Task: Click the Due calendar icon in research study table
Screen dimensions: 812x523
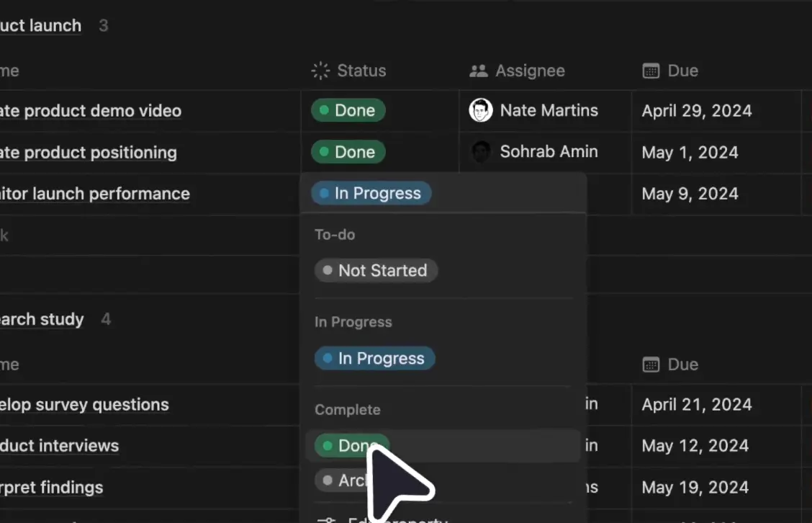Action: pos(651,365)
